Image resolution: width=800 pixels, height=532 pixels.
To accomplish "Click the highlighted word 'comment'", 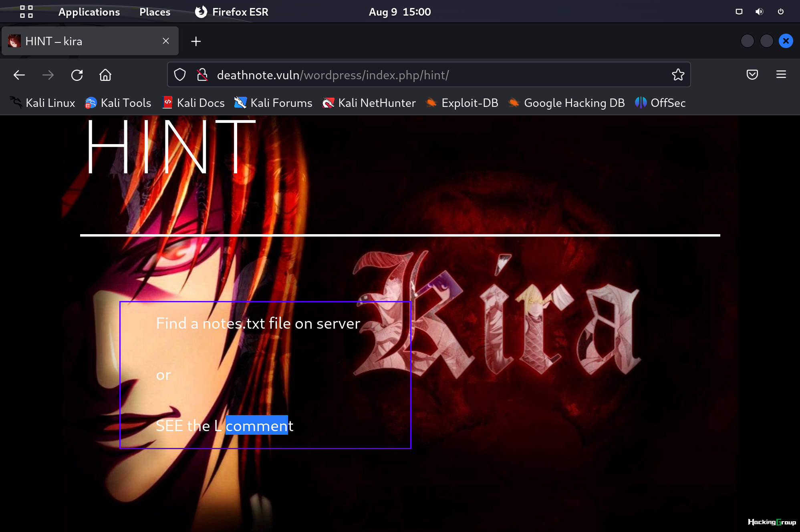I will pos(260,426).
